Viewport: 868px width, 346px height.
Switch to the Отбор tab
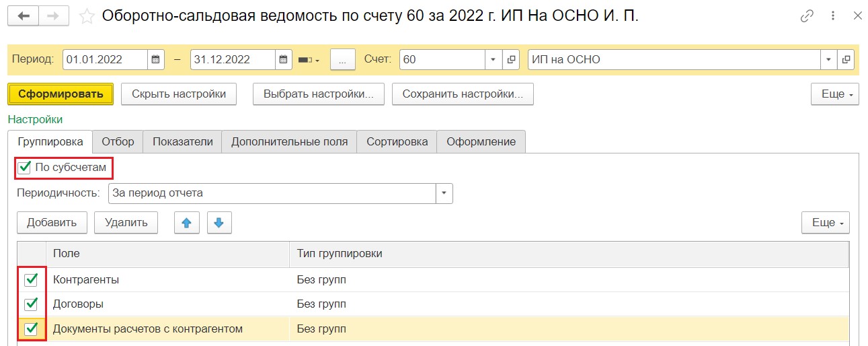pos(118,141)
